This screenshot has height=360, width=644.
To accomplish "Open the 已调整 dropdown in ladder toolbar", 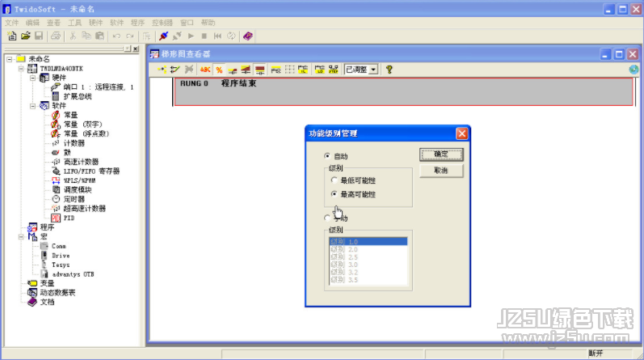I will [373, 70].
